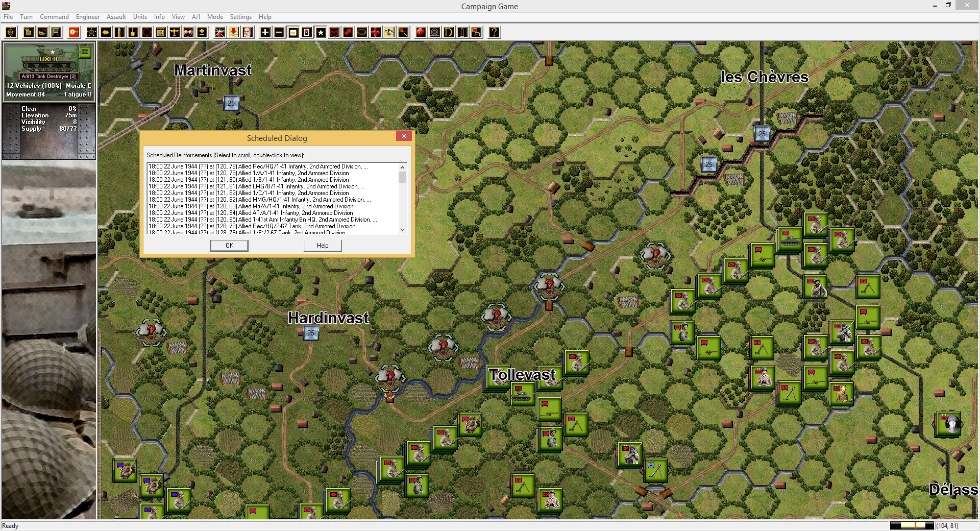This screenshot has width=980, height=531.
Task: Click OK in the Scheduled Dialog
Action: [229, 246]
